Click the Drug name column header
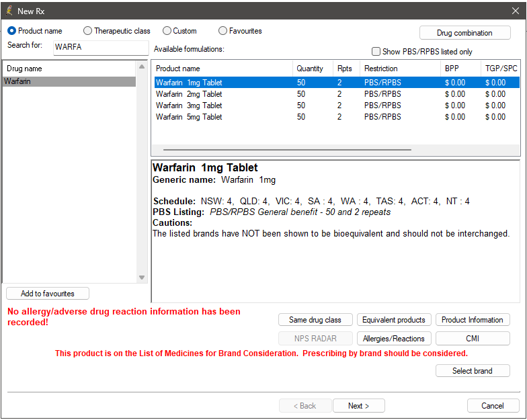 point(69,69)
